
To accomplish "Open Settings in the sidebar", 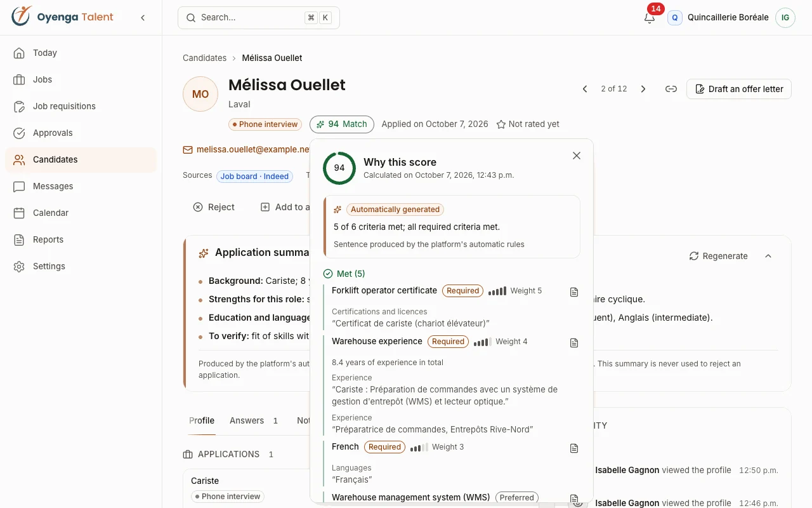I will coord(81,266).
